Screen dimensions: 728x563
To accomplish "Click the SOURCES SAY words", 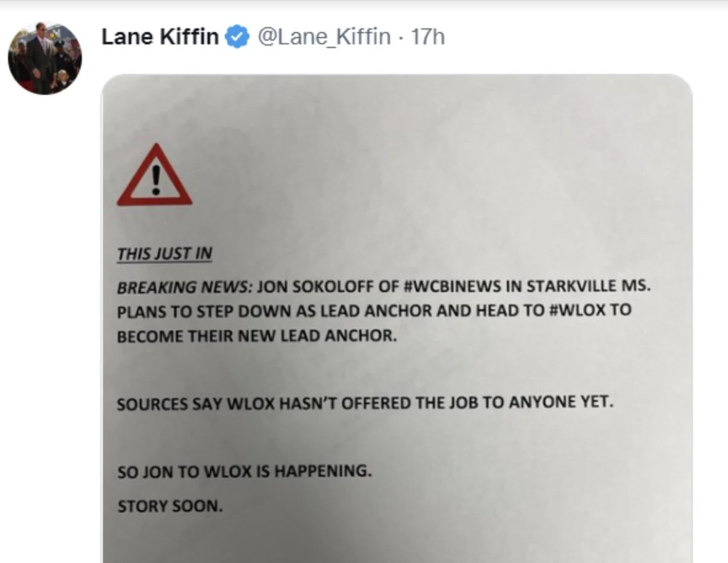I will pyautogui.click(x=169, y=404).
